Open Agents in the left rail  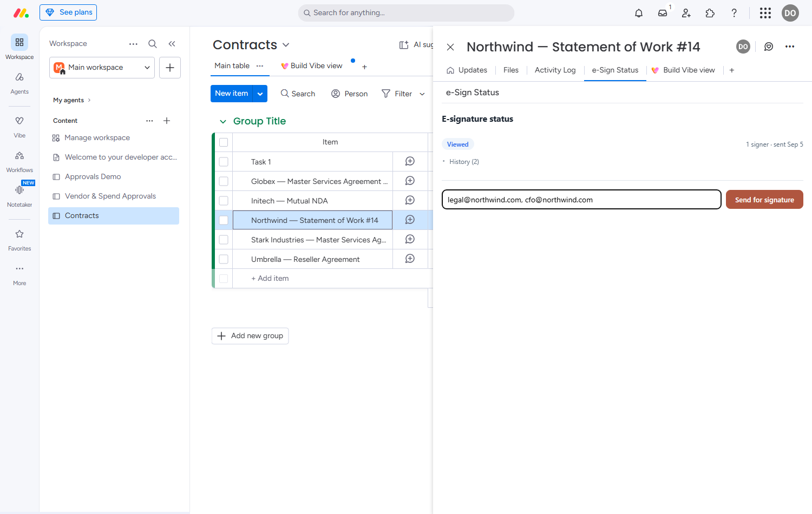19,83
